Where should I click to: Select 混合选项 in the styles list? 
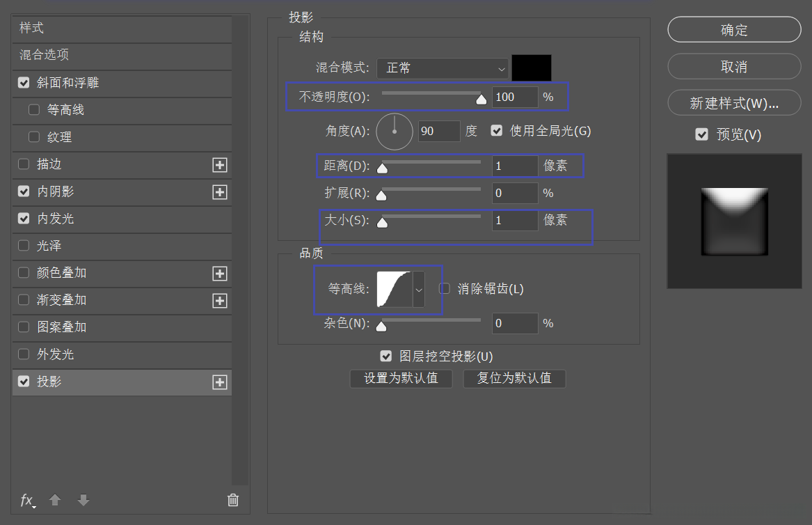click(x=70, y=56)
